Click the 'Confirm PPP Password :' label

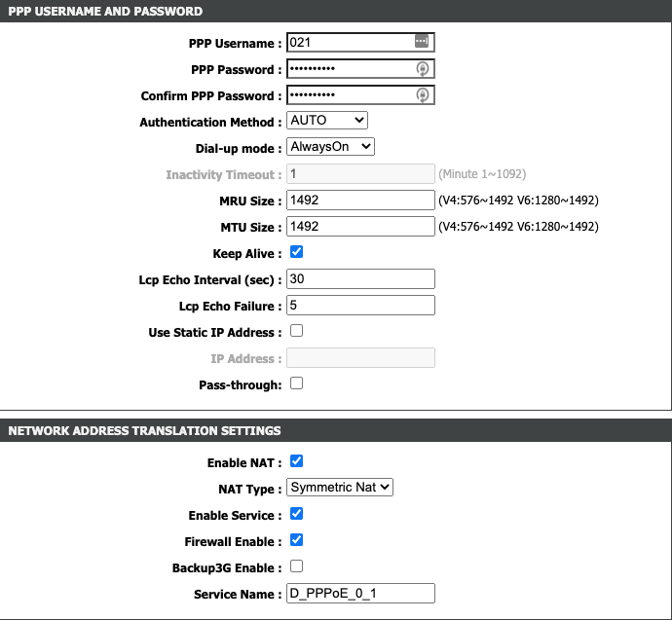click(211, 96)
